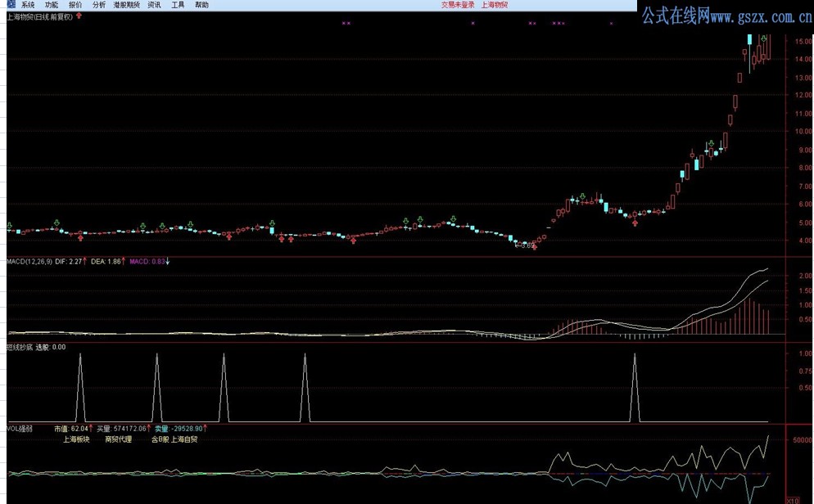Click the 选股: 0.00 value

tap(51, 348)
